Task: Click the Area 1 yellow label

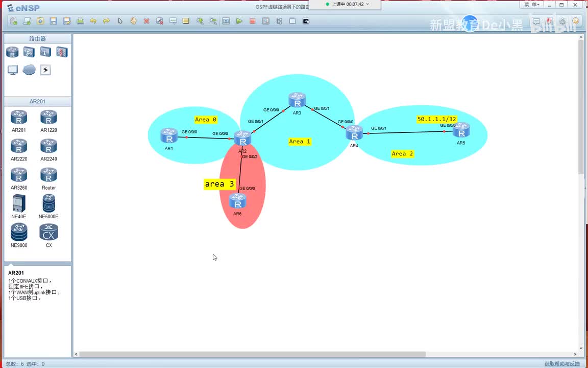Action: (x=299, y=142)
